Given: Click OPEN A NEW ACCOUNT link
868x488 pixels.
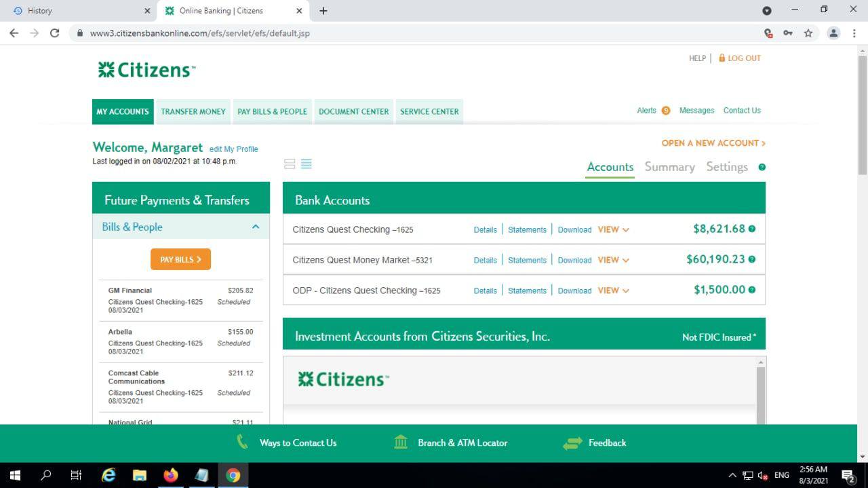Looking at the screenshot, I should (x=713, y=143).
